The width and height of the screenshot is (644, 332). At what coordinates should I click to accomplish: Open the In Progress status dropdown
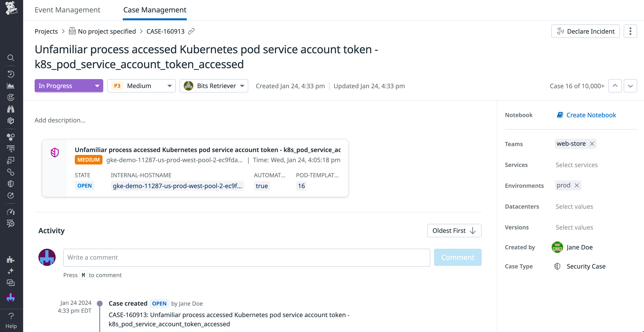(69, 86)
